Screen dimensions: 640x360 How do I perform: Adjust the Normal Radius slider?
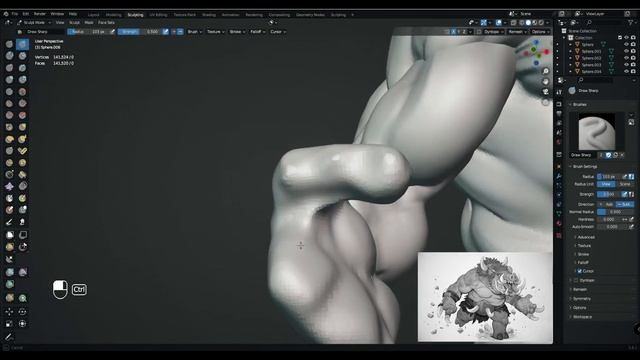tap(616, 212)
